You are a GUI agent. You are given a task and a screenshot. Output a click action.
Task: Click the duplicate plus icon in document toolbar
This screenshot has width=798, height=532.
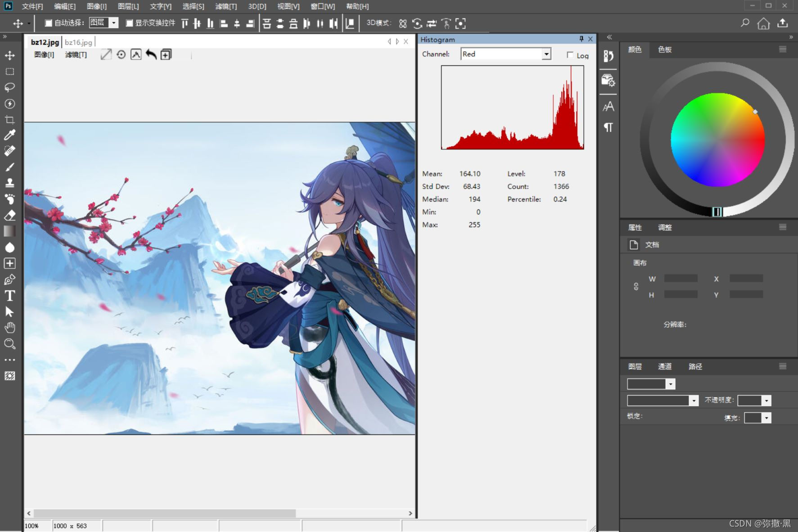(x=166, y=54)
